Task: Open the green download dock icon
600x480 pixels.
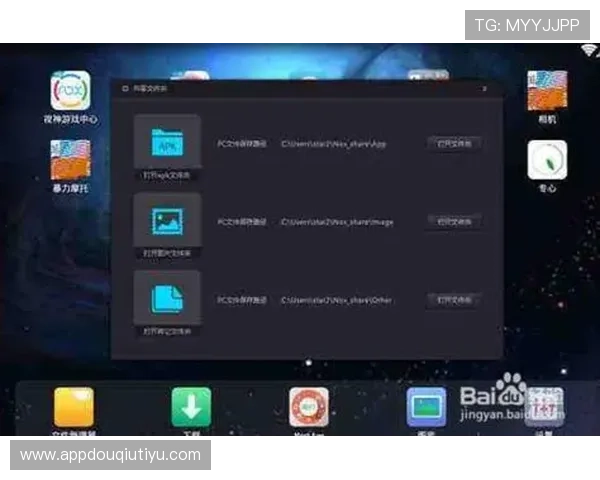Action: tap(191, 407)
